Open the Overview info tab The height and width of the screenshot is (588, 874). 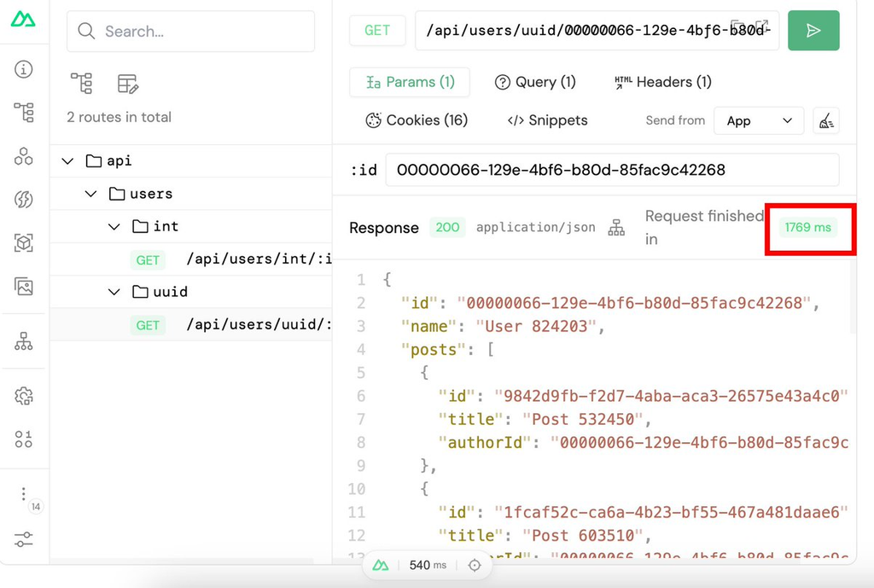[x=23, y=69]
